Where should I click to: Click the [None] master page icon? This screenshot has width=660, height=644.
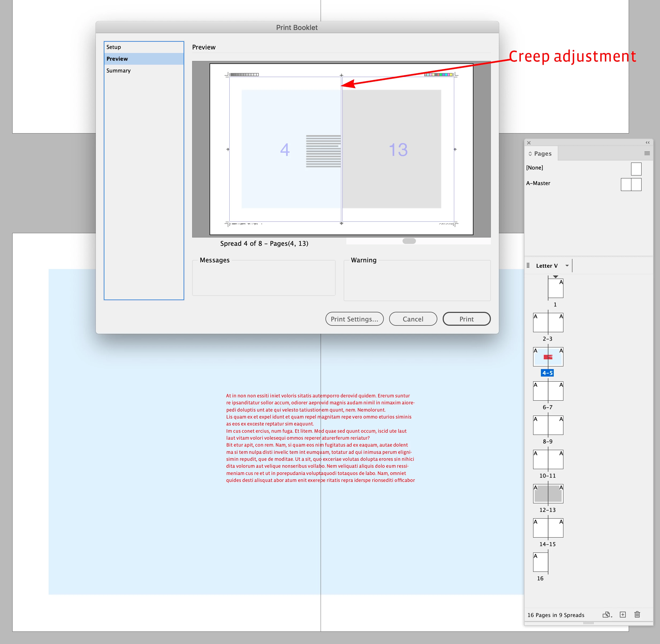pyautogui.click(x=636, y=169)
